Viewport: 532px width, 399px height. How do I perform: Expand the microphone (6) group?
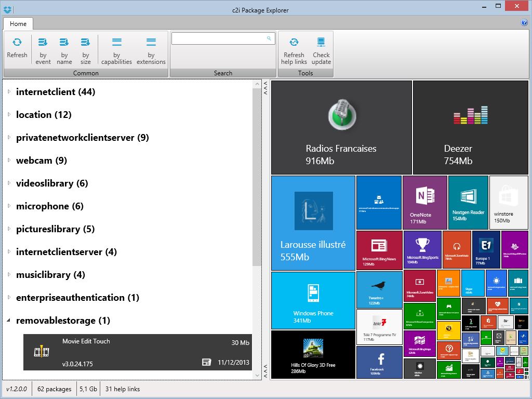click(9, 206)
